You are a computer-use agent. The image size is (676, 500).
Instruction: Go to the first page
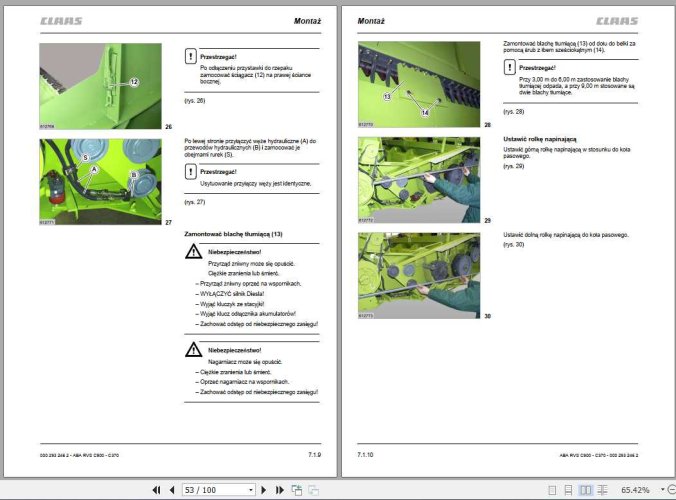[156, 490]
